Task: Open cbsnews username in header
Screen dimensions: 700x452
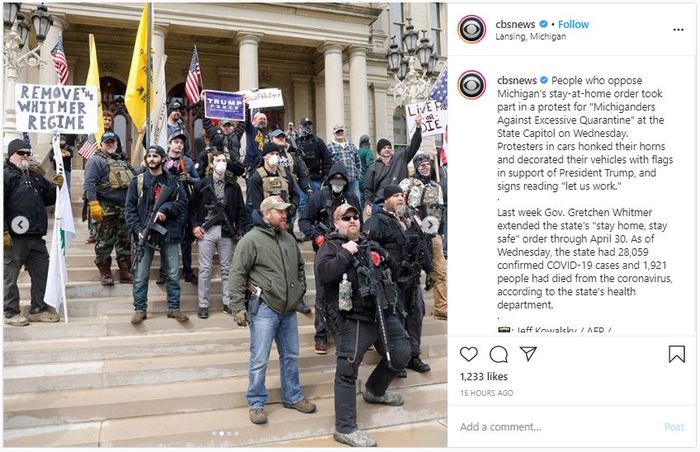Action: (515, 24)
